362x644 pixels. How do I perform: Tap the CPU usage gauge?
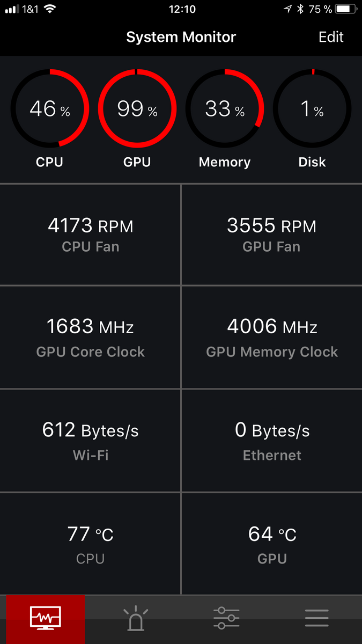pyautogui.click(x=50, y=108)
